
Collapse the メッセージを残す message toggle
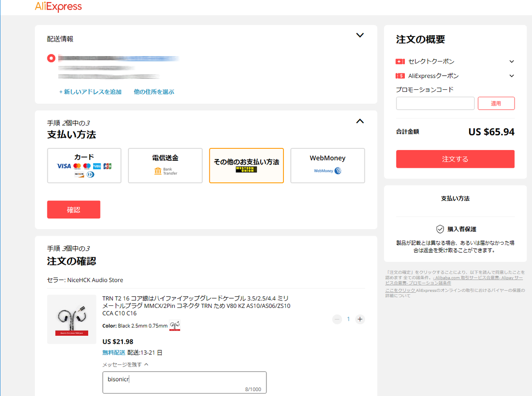(125, 364)
